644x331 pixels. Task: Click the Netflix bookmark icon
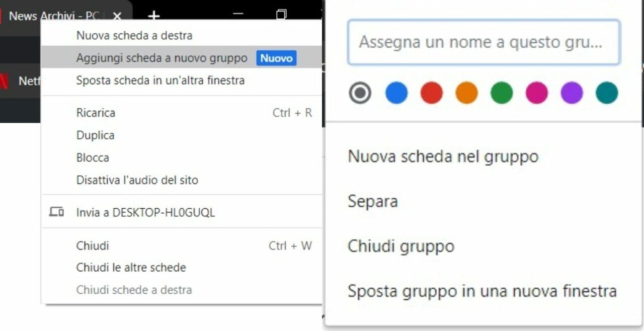pos(4,80)
